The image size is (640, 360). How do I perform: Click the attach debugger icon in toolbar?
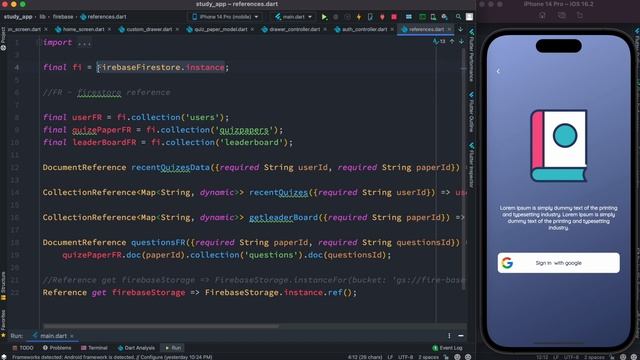pyautogui.click(x=370, y=17)
